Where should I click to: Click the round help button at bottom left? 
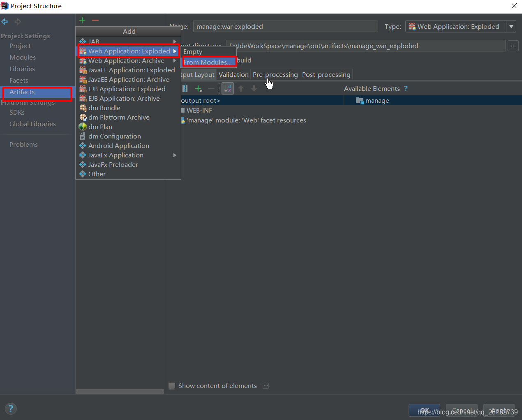coord(11,408)
